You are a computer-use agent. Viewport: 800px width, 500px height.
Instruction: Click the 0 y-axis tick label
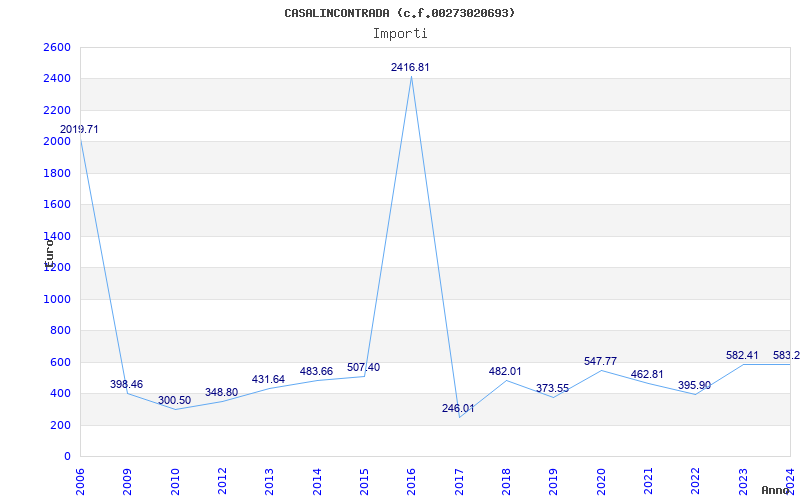point(67,457)
